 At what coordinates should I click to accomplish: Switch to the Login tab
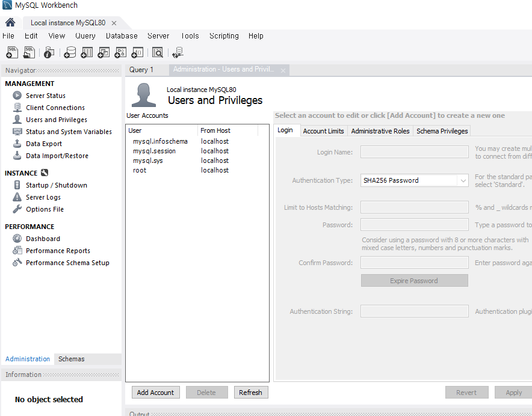click(x=285, y=130)
